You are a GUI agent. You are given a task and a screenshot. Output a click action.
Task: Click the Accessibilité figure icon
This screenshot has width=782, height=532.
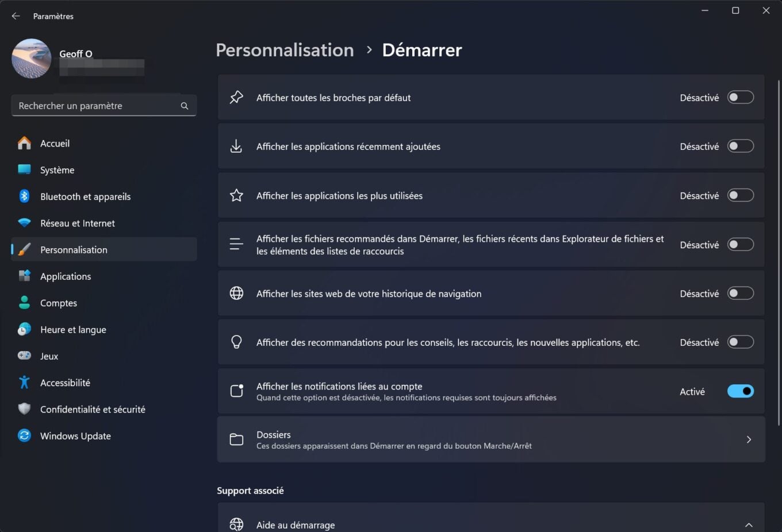pyautogui.click(x=24, y=383)
